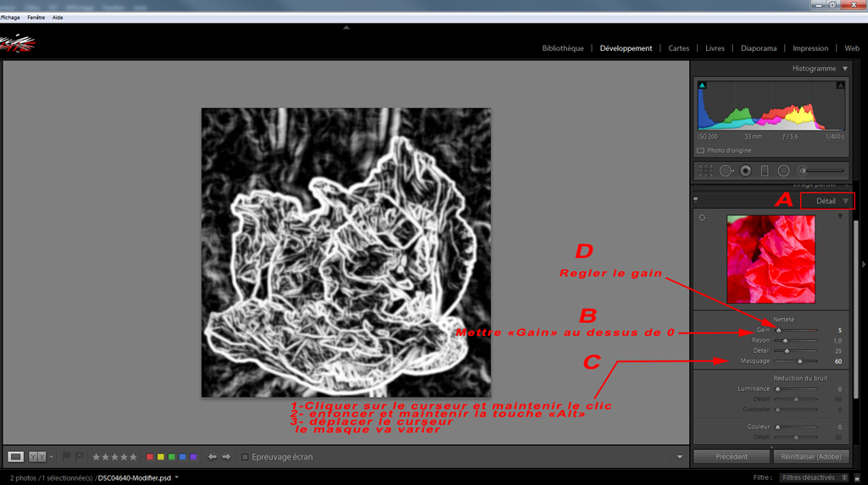Click the Réinitialiser (Adobe) button
The width and height of the screenshot is (868, 485).
click(x=810, y=456)
